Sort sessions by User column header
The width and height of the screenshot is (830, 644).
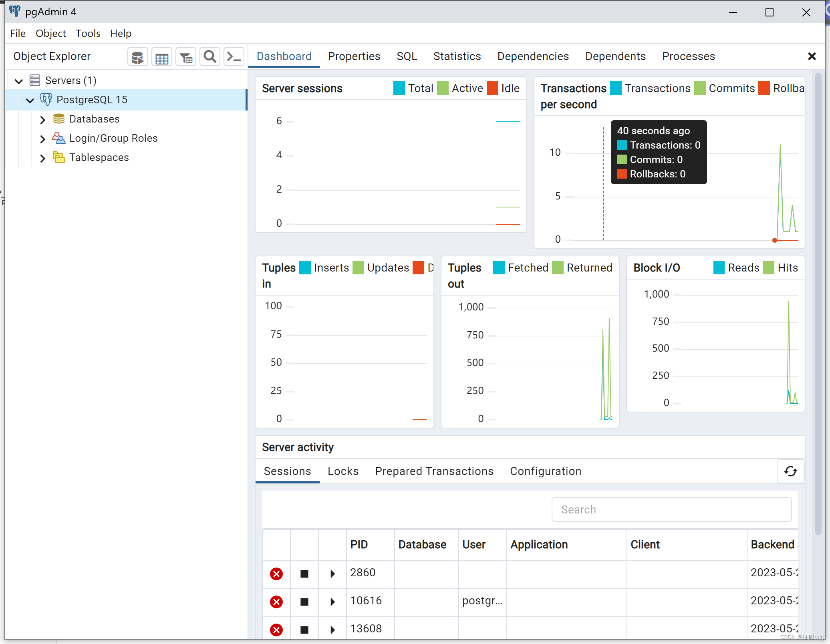(x=474, y=545)
